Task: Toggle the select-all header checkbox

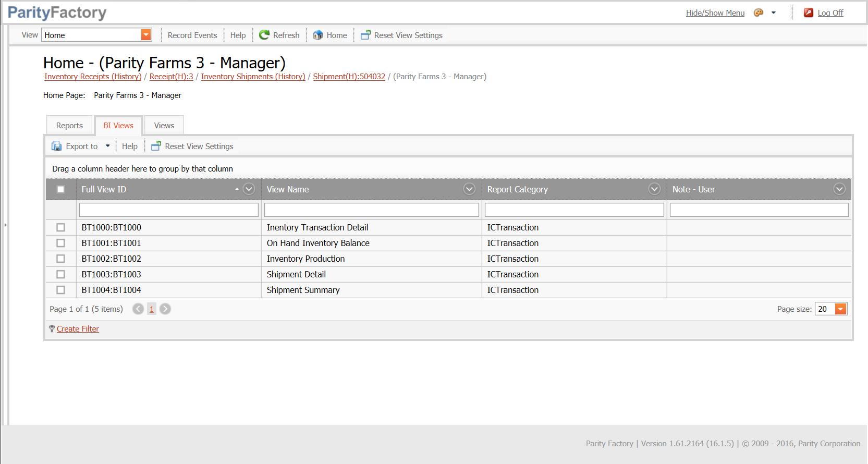Action: click(x=61, y=189)
